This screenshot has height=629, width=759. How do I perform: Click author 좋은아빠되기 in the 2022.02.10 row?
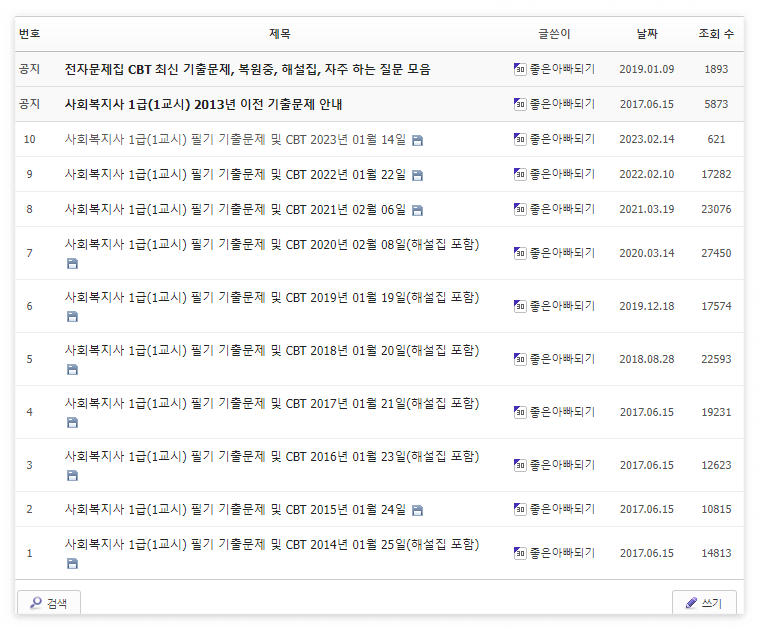click(x=562, y=174)
